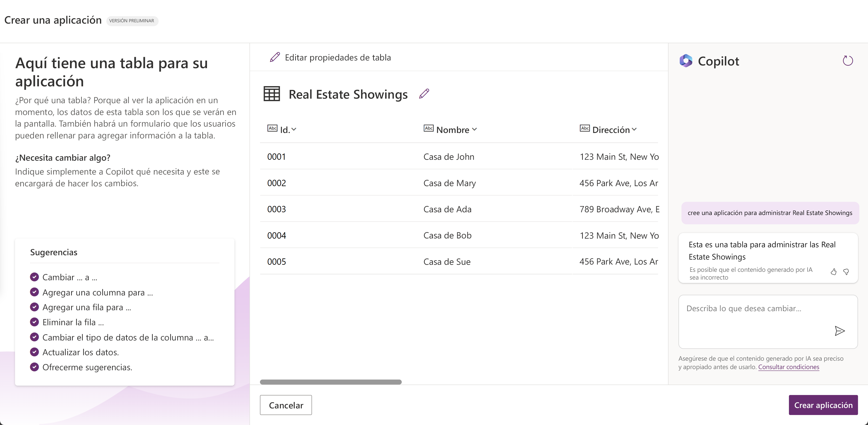The width and height of the screenshot is (868, 425).
Task: Click cell 0005 in Id. column
Action: pos(276,262)
